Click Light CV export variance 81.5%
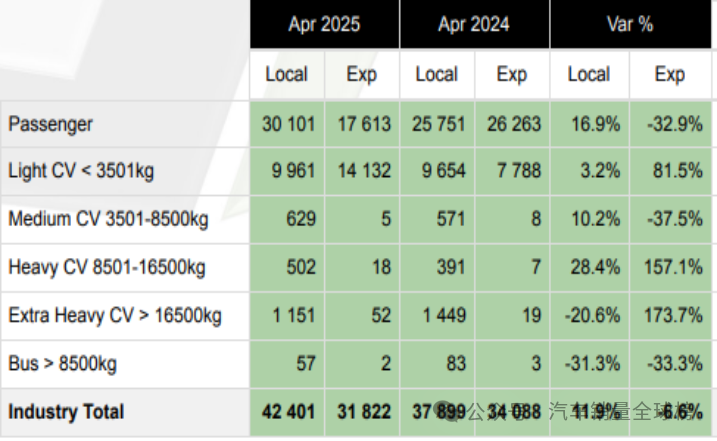The height and width of the screenshot is (441, 717). pos(678,171)
